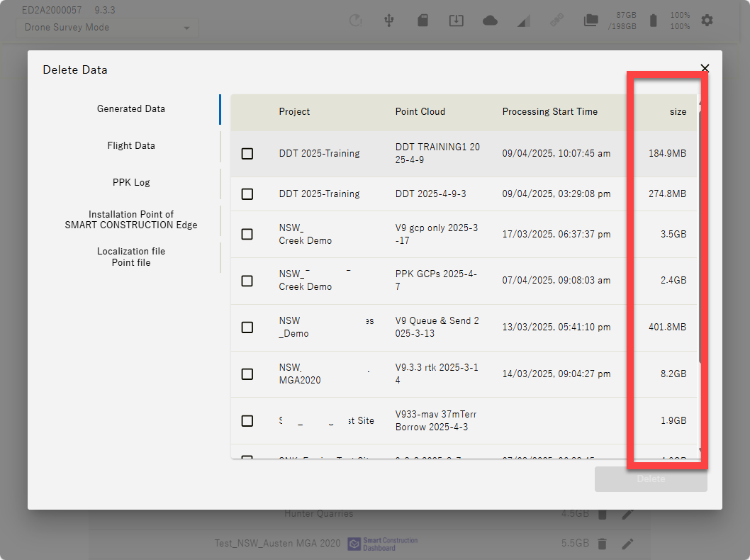Click the 274.8MB size value
Viewport: 750px width, 560px height.
pos(667,194)
